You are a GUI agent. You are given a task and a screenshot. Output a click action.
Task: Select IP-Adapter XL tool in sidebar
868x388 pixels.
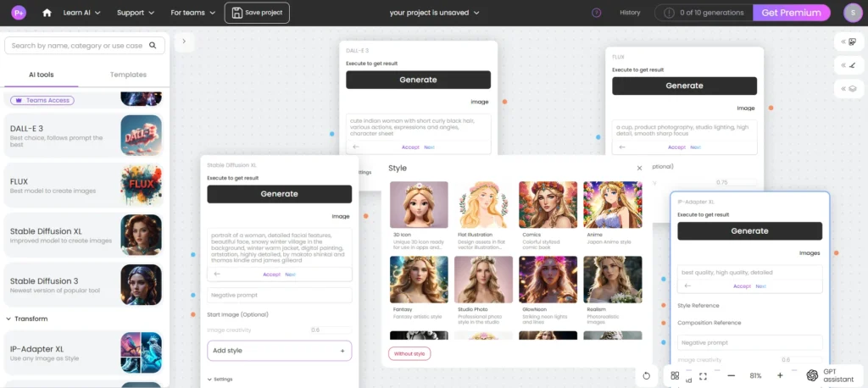84,352
